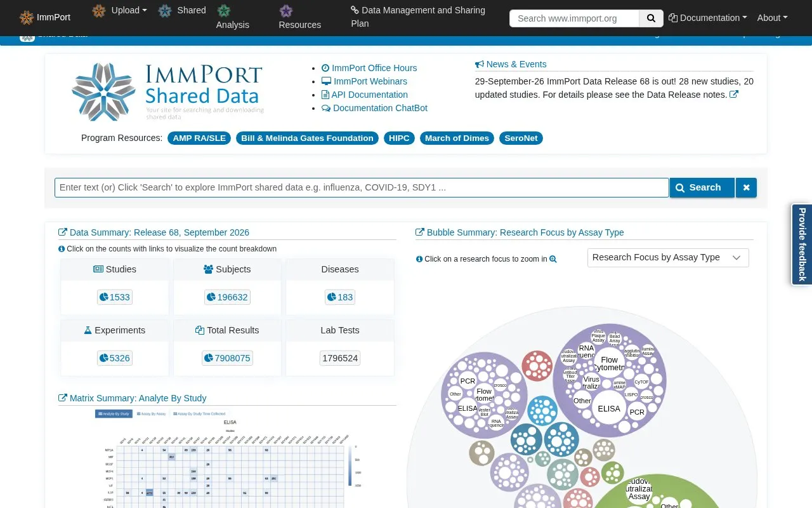Viewport: 812px width, 508px height.
Task: Open Data Summary: Release 68 link
Action: click(x=154, y=232)
